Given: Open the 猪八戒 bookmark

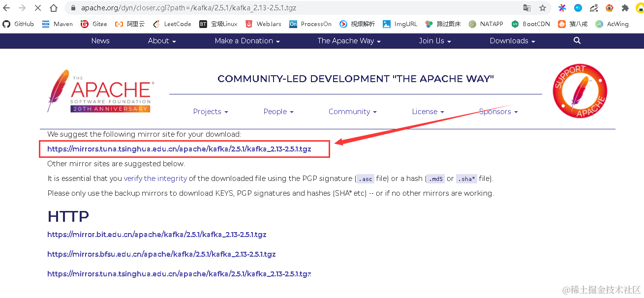Looking at the screenshot, I should (572, 24).
